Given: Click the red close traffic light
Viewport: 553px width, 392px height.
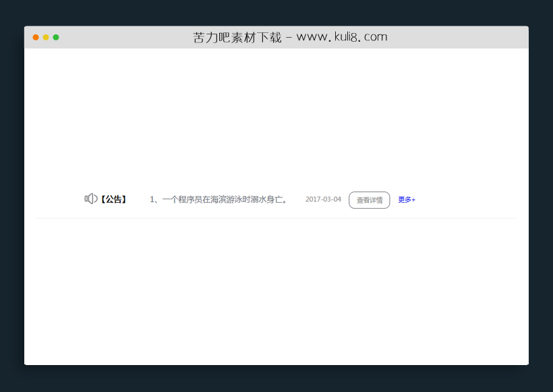Looking at the screenshot, I should coord(35,38).
